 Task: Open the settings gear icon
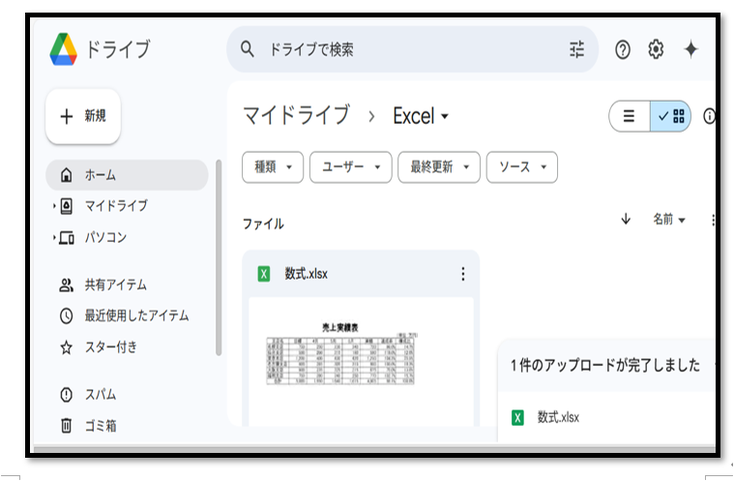click(656, 49)
